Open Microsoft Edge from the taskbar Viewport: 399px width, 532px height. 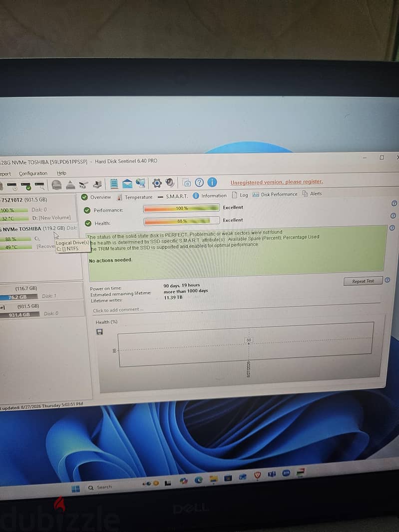pos(198,480)
